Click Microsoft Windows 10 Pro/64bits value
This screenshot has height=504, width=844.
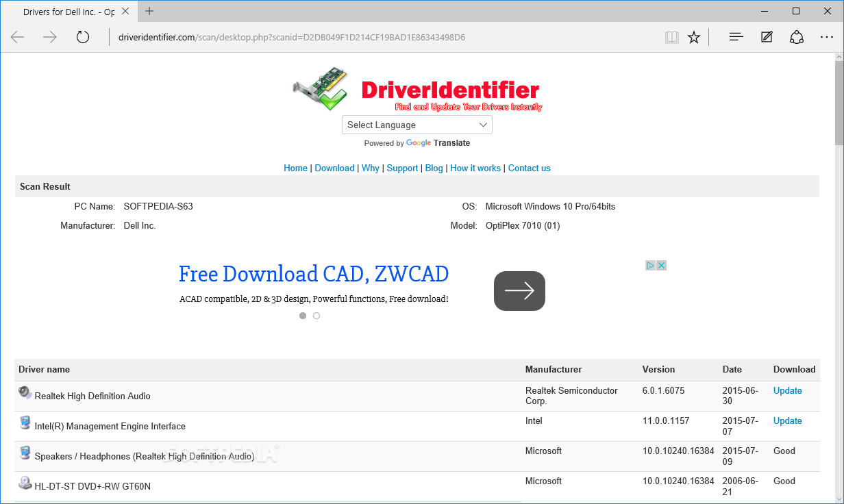point(550,206)
